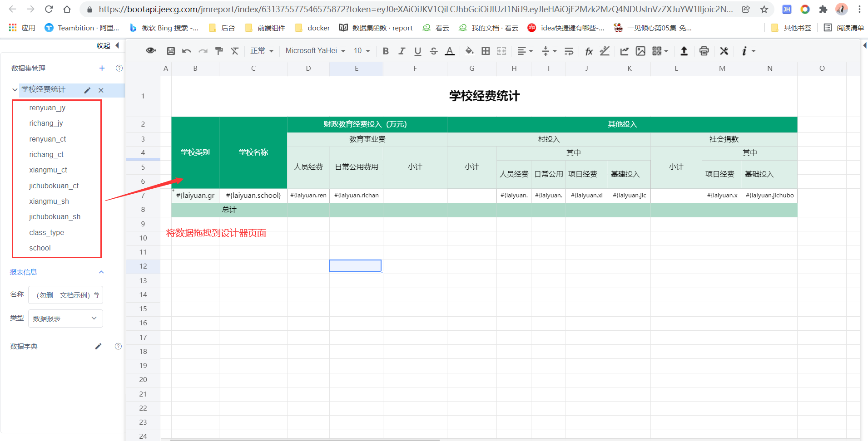Viewport: 868px width, 441px height.
Task: Select the school field
Action: (x=40, y=248)
